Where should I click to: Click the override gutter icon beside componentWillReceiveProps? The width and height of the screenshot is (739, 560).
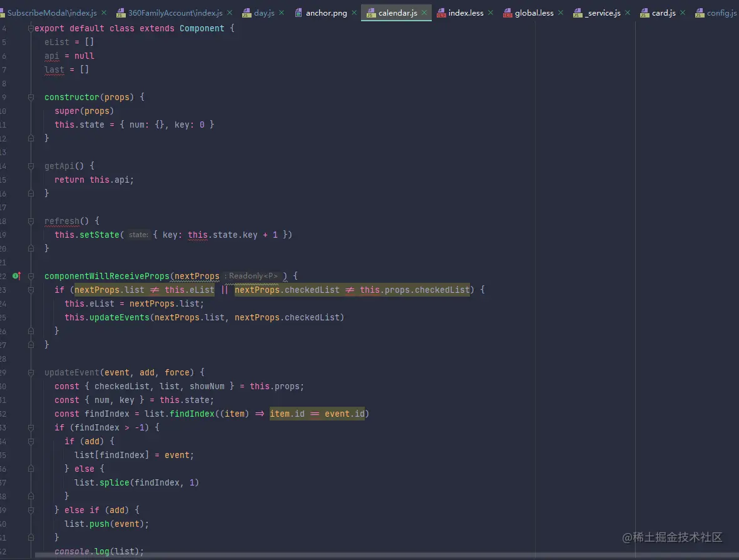click(x=16, y=276)
